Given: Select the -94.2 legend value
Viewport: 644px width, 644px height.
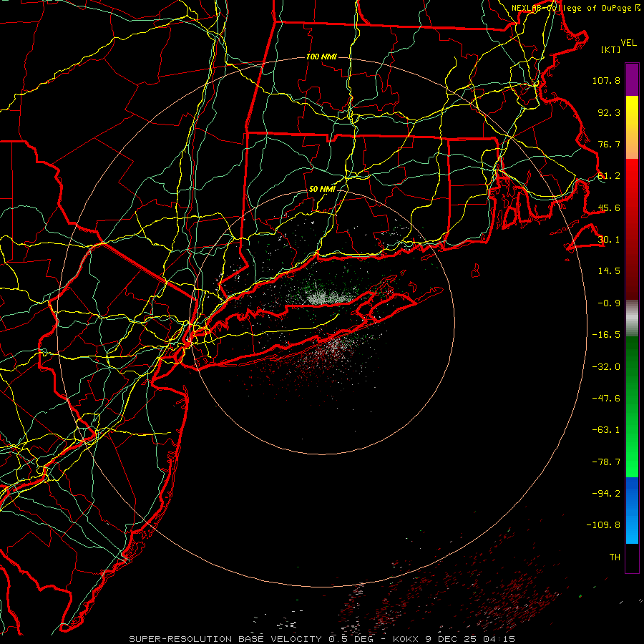Looking at the screenshot, I should point(606,494).
